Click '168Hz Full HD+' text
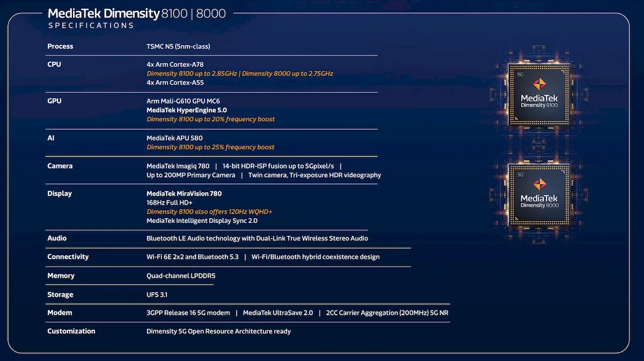Screen dimensions: 644x361 coord(170,203)
